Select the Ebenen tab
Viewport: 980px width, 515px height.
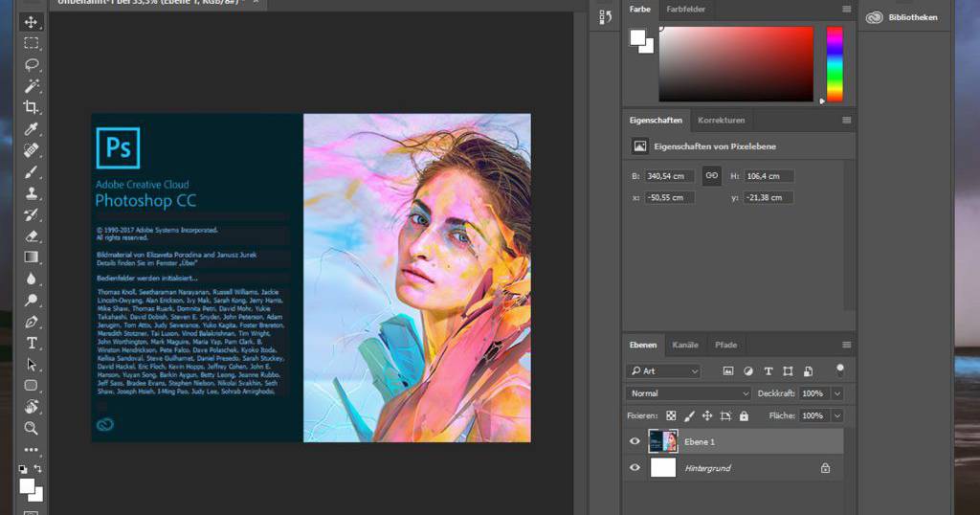[643, 345]
